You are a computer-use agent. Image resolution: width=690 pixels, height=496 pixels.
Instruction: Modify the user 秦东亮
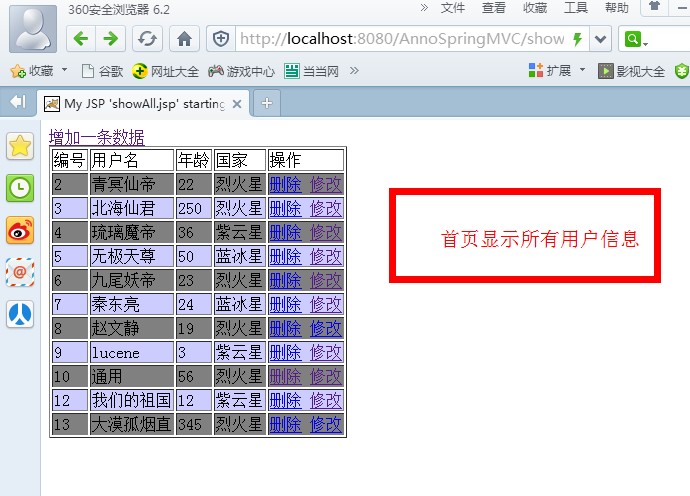pos(326,304)
